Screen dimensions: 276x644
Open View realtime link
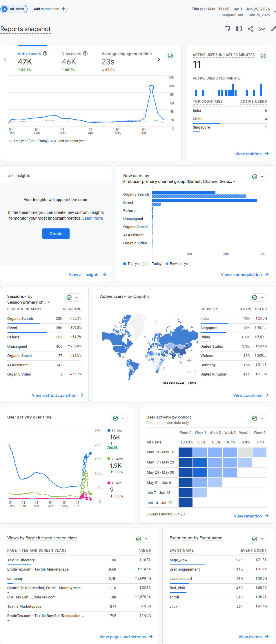pos(252,154)
